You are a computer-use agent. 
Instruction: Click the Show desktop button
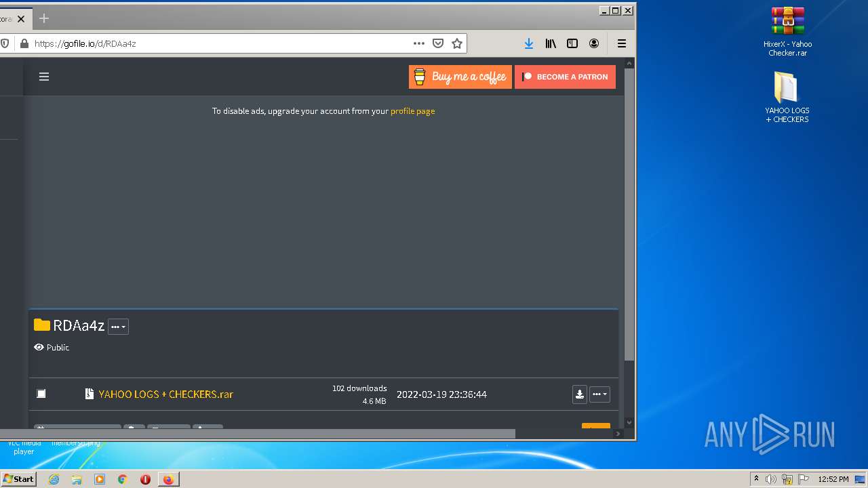click(861, 479)
